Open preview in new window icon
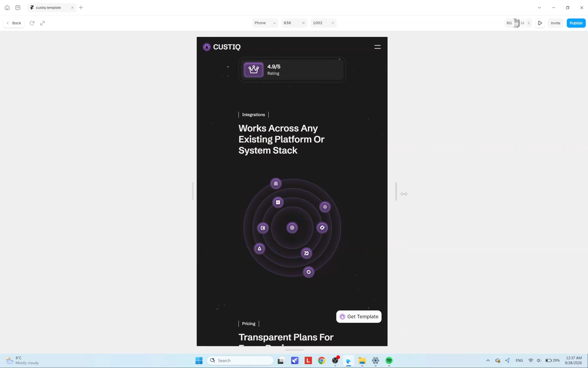 pyautogui.click(x=43, y=23)
